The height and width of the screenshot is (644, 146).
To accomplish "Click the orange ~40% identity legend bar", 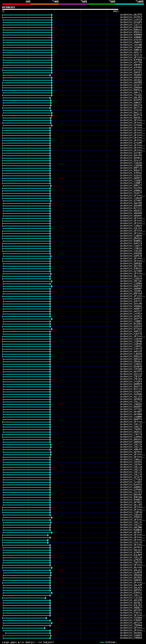I will point(45,4).
